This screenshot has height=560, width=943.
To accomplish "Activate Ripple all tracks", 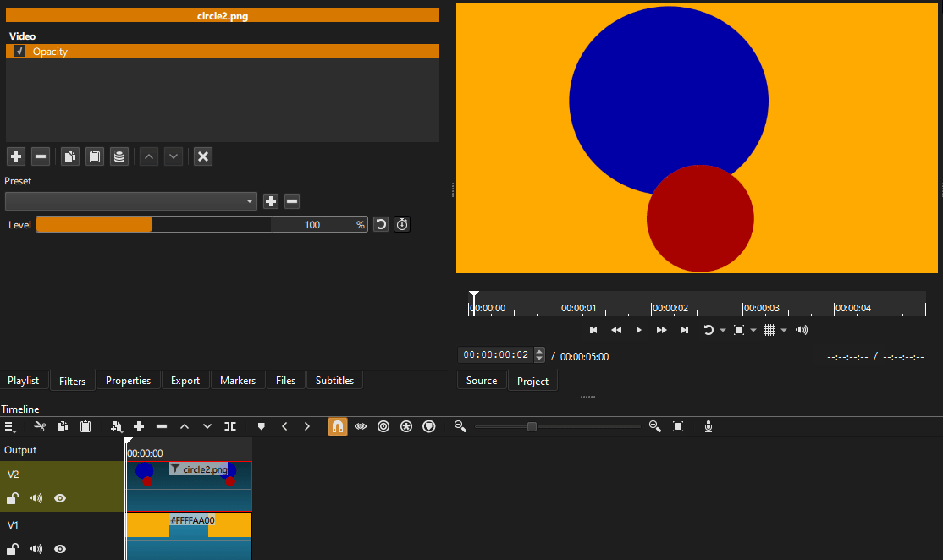I will (406, 426).
